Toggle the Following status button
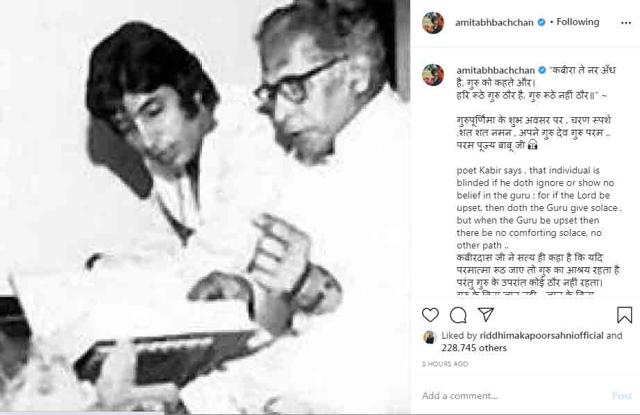 tap(578, 22)
